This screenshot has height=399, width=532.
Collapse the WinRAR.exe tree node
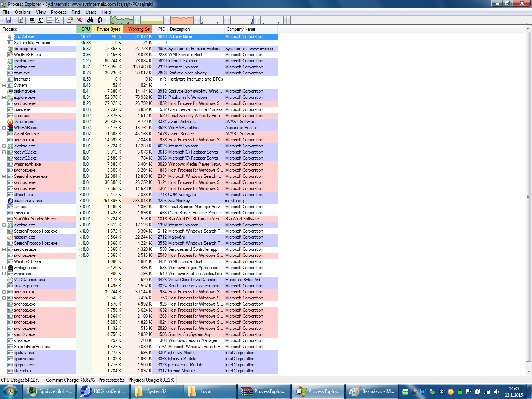click(4, 128)
